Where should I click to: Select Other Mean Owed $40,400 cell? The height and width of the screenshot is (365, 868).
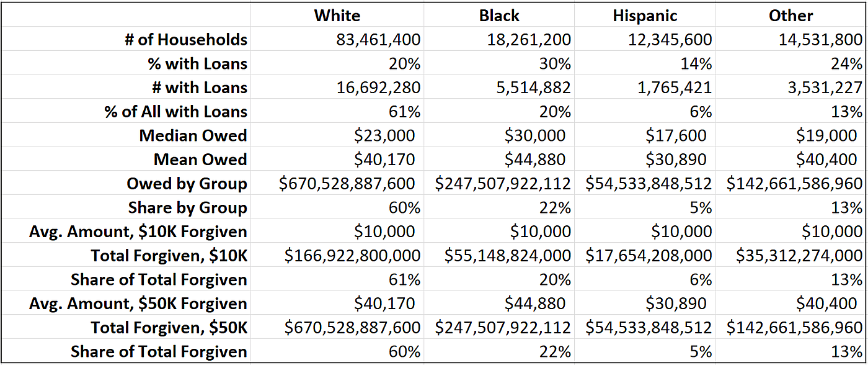(x=826, y=160)
